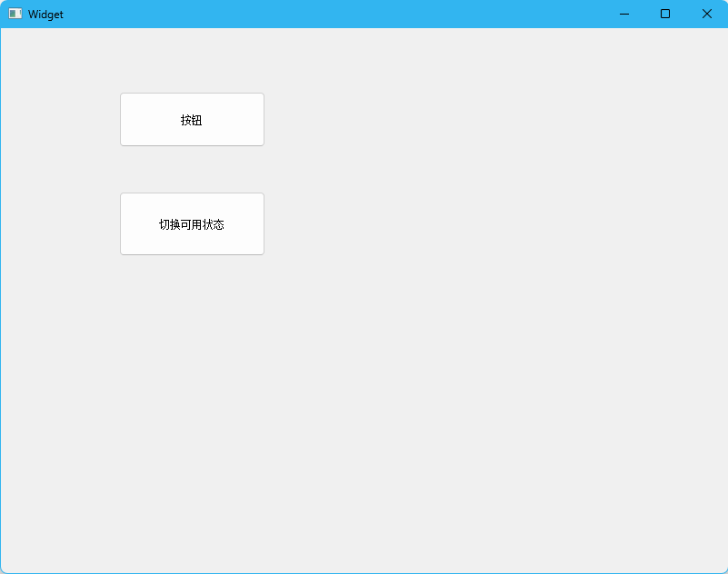728x574 pixels.
Task: Click the 切换可用状态 button
Action: coord(192,224)
